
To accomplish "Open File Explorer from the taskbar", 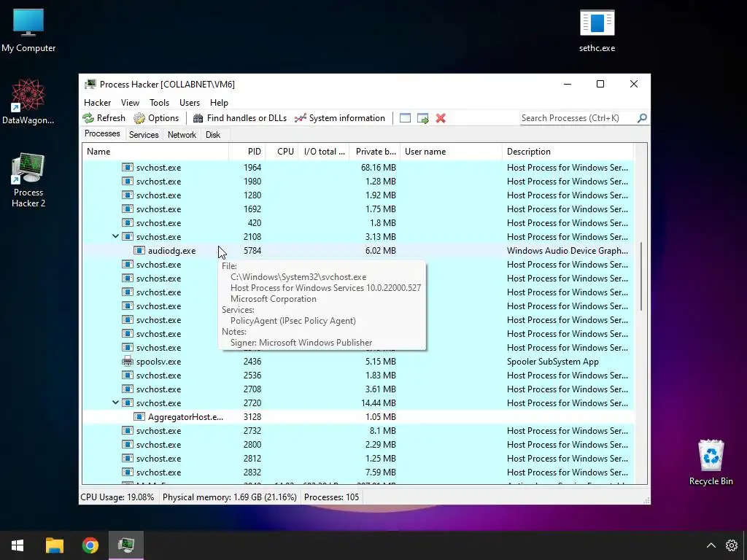I will click(x=54, y=545).
